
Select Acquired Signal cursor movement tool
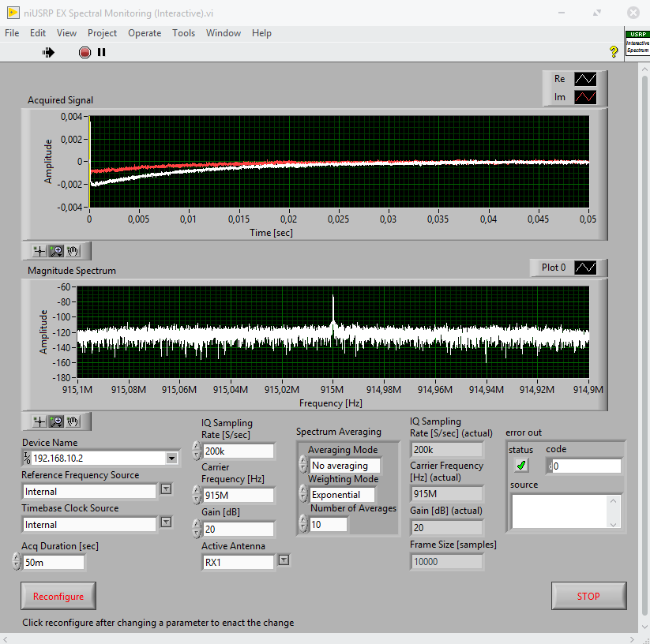pyautogui.click(x=39, y=251)
